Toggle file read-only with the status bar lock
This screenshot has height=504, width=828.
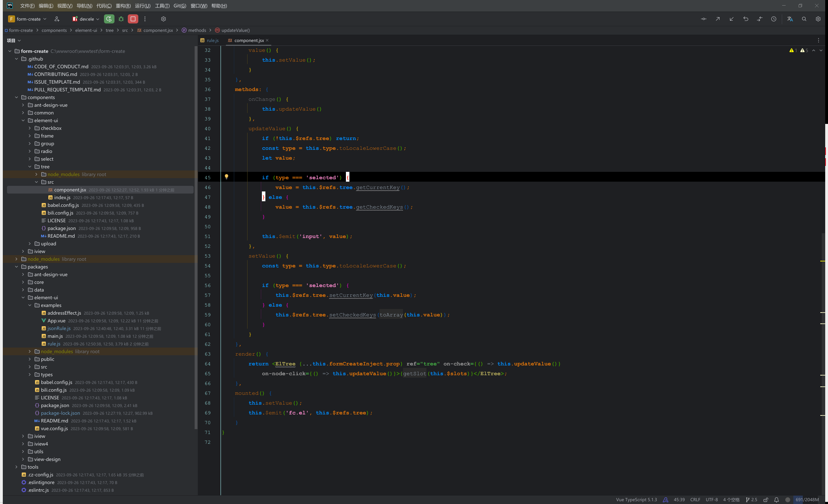pyautogui.click(x=765, y=499)
